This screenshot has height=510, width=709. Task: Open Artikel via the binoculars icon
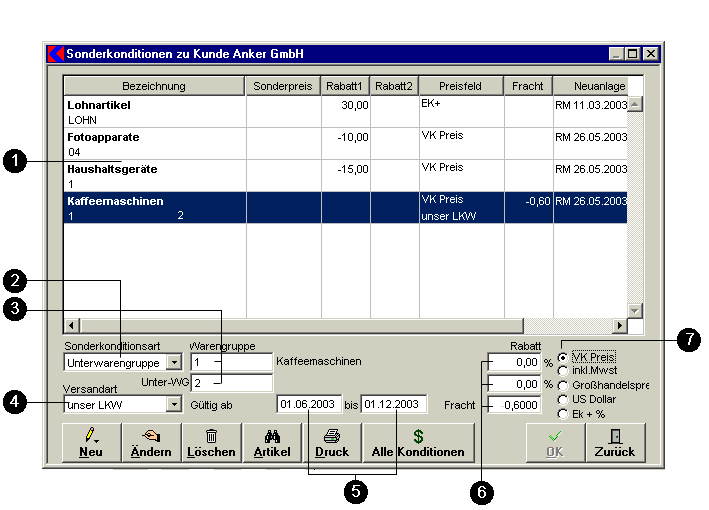pos(271,442)
